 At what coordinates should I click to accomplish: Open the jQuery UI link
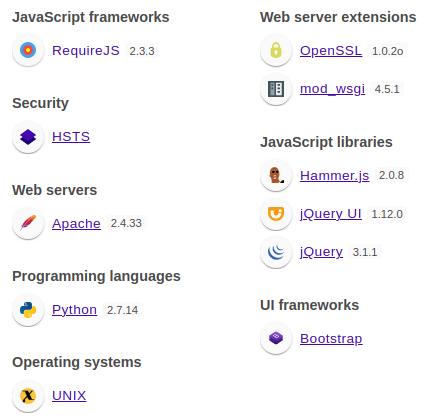pyautogui.click(x=331, y=214)
